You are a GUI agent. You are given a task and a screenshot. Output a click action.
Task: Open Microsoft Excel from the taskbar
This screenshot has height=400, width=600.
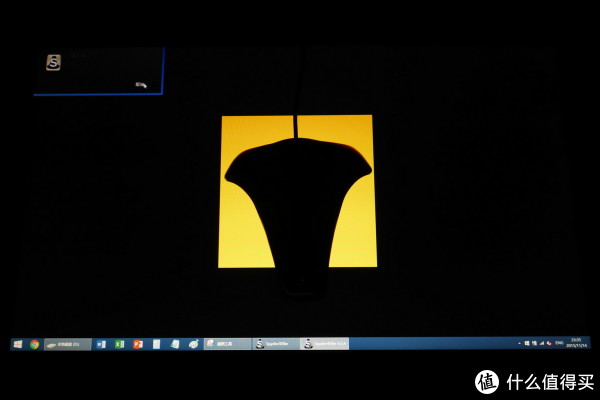119,344
